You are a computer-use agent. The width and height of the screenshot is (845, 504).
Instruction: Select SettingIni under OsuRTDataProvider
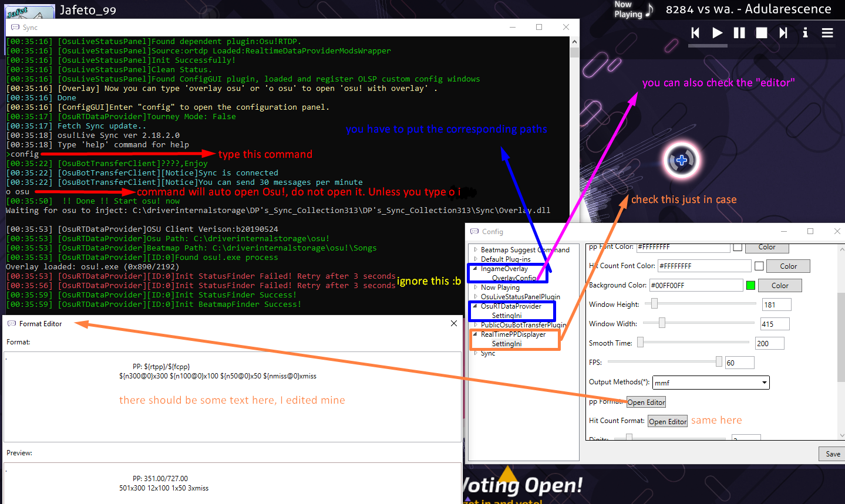point(507,316)
